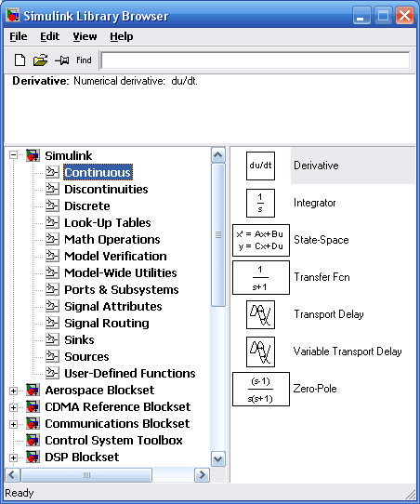
Task: Click the New model toolbar icon
Action: pyautogui.click(x=20, y=60)
